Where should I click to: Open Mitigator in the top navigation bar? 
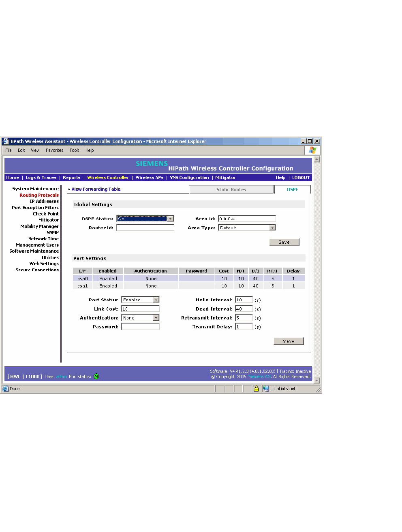click(225, 177)
